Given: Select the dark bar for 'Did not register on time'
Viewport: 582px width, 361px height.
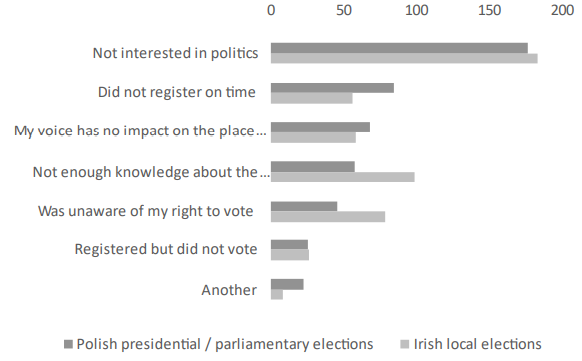Looking at the screenshot, I should [x=332, y=88].
